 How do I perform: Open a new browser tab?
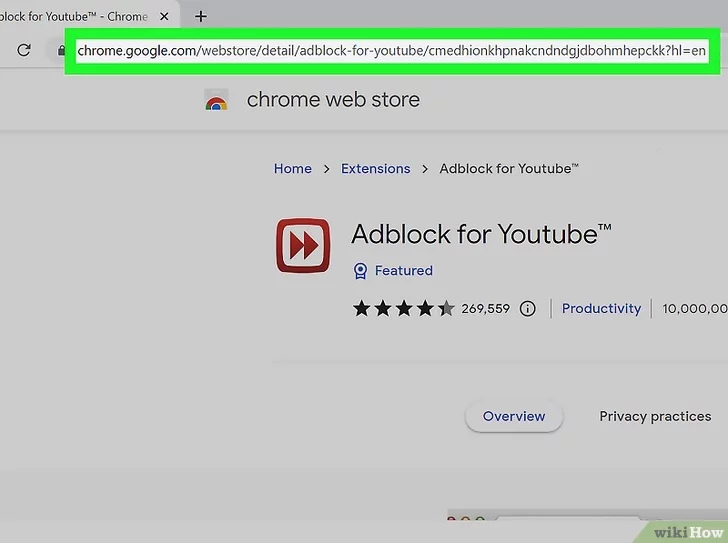point(201,16)
